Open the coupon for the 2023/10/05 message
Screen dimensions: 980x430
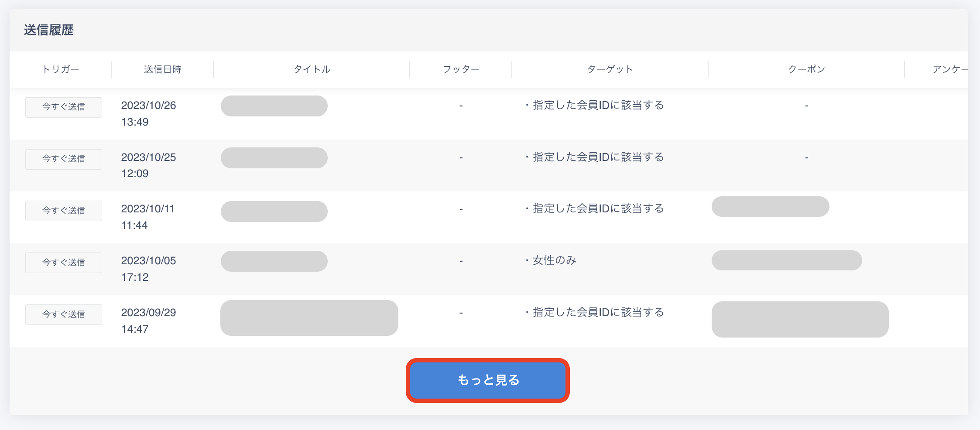786,260
